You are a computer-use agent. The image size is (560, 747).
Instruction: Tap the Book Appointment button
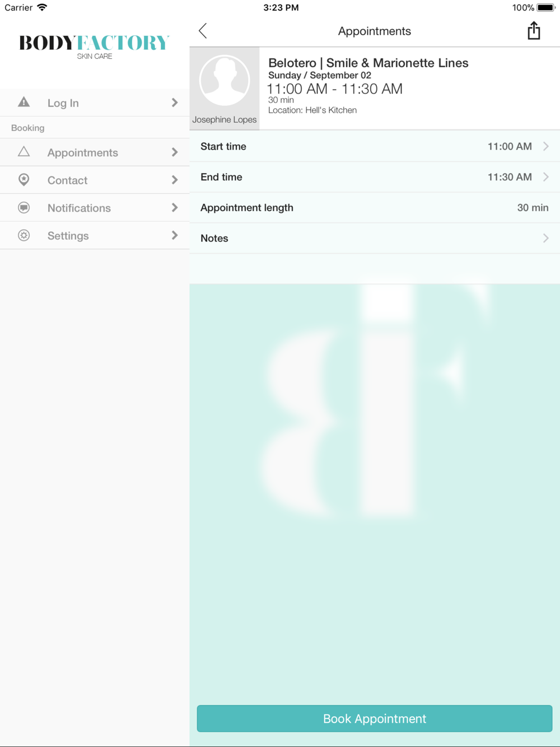coord(375,718)
